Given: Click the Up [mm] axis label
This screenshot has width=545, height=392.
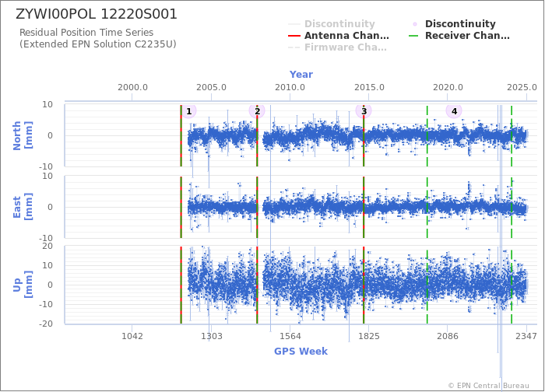Looking at the screenshot, I should point(23,285).
